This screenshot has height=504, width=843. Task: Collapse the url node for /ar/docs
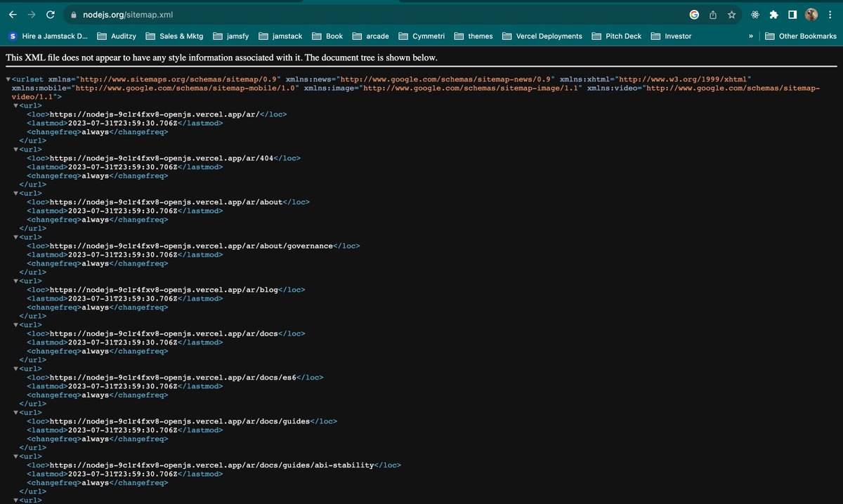[x=16, y=325]
